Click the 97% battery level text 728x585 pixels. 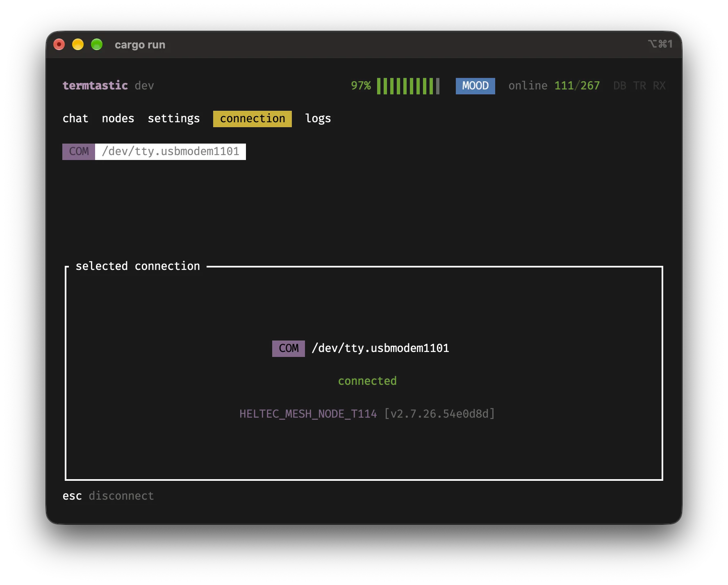361,86
